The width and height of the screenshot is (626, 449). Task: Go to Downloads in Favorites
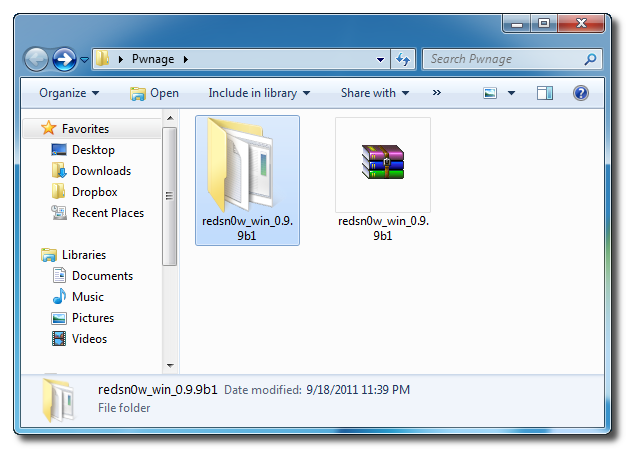click(x=100, y=171)
